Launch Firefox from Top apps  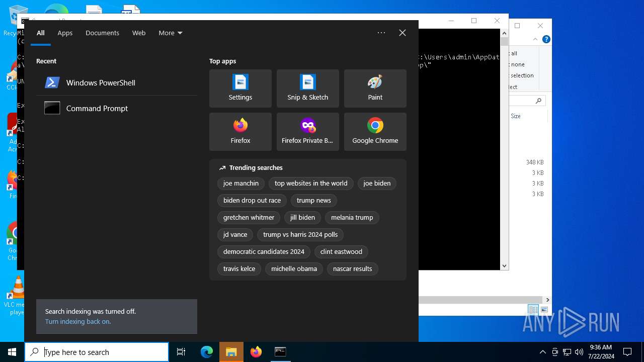(x=240, y=132)
